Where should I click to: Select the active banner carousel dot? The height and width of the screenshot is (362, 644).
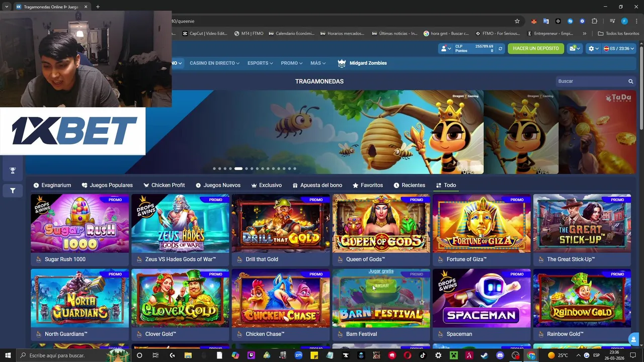pyautogui.click(x=238, y=169)
